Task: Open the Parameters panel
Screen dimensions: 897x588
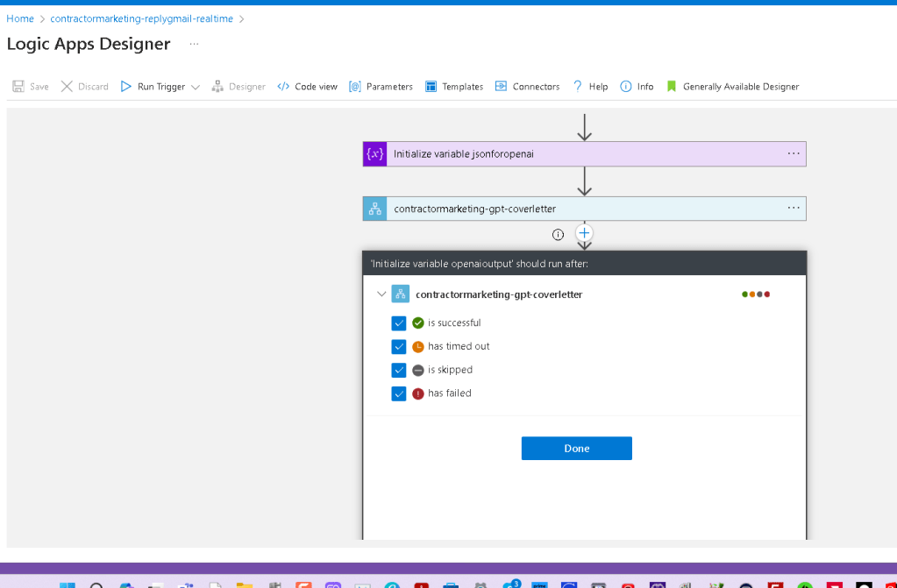Action: [389, 87]
